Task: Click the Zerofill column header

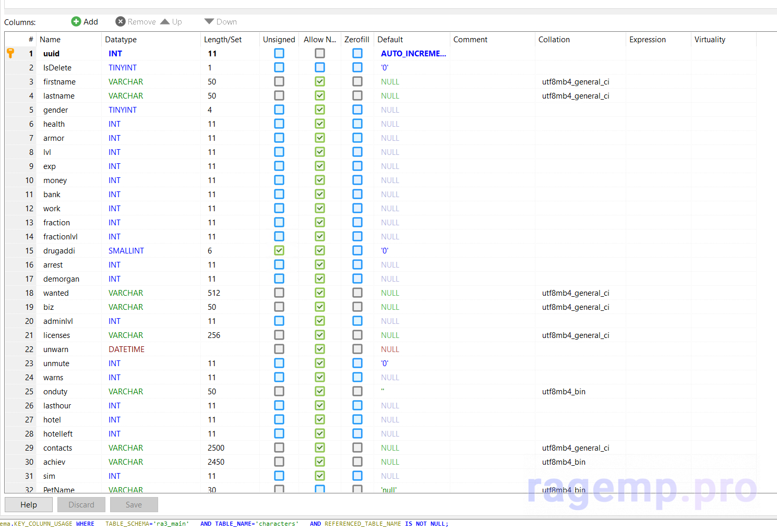Action: pyautogui.click(x=356, y=40)
